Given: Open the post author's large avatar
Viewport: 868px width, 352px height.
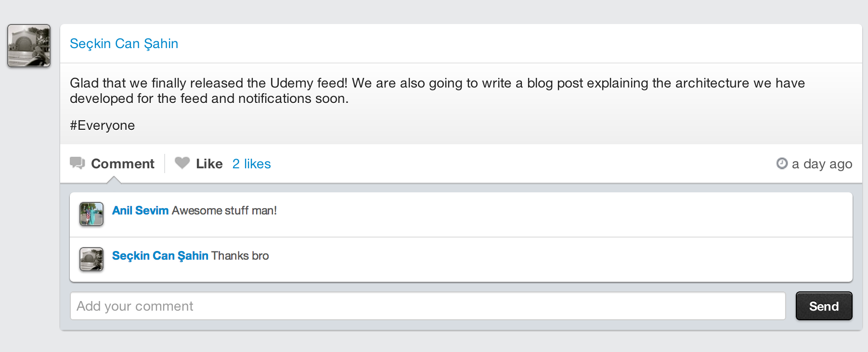Looking at the screenshot, I should pos(29,46).
